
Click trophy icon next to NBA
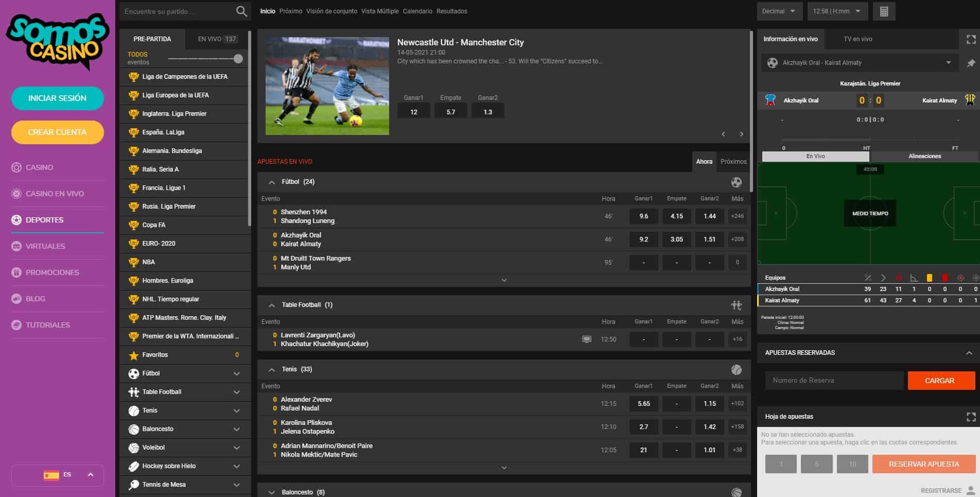point(134,262)
